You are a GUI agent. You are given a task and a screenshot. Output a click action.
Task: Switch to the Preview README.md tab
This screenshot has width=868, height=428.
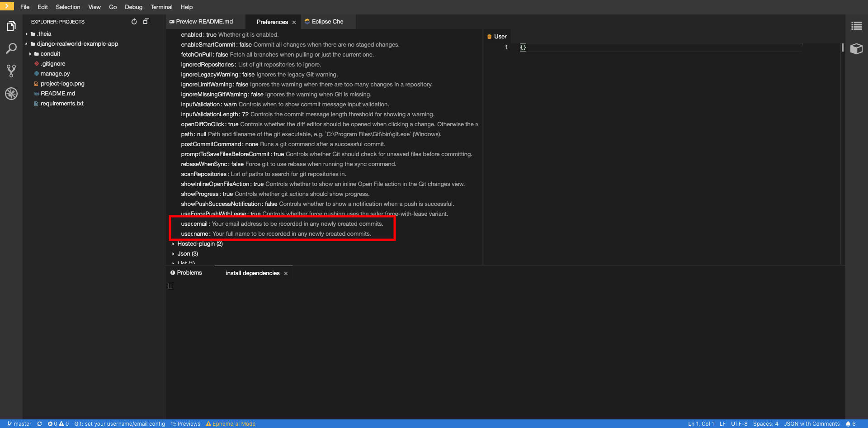click(x=204, y=22)
